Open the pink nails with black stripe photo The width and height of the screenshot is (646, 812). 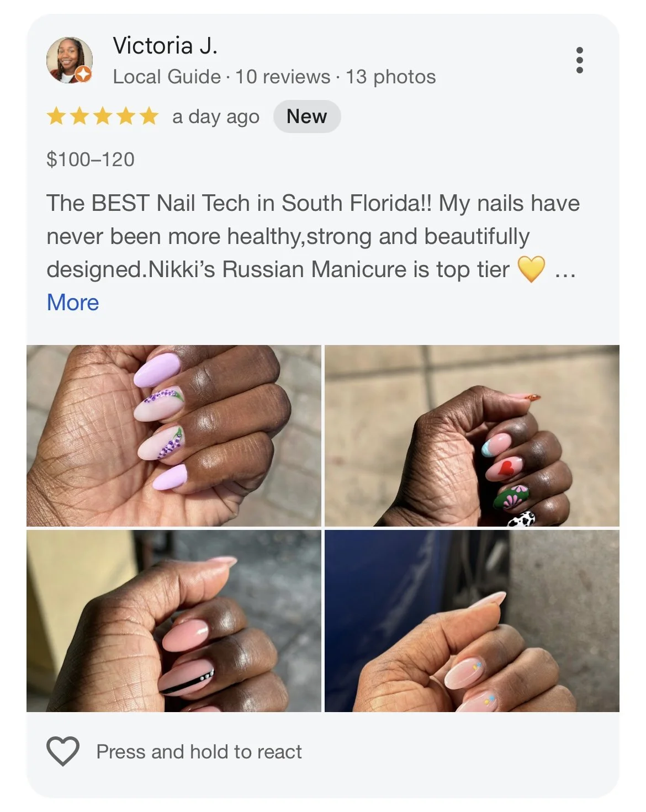point(173,621)
